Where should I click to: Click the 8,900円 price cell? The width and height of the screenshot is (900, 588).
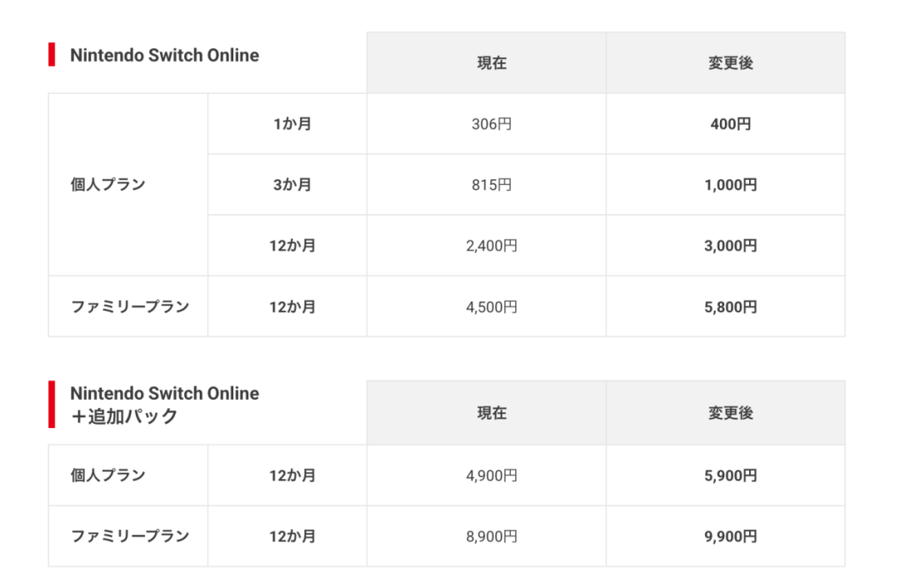492,536
